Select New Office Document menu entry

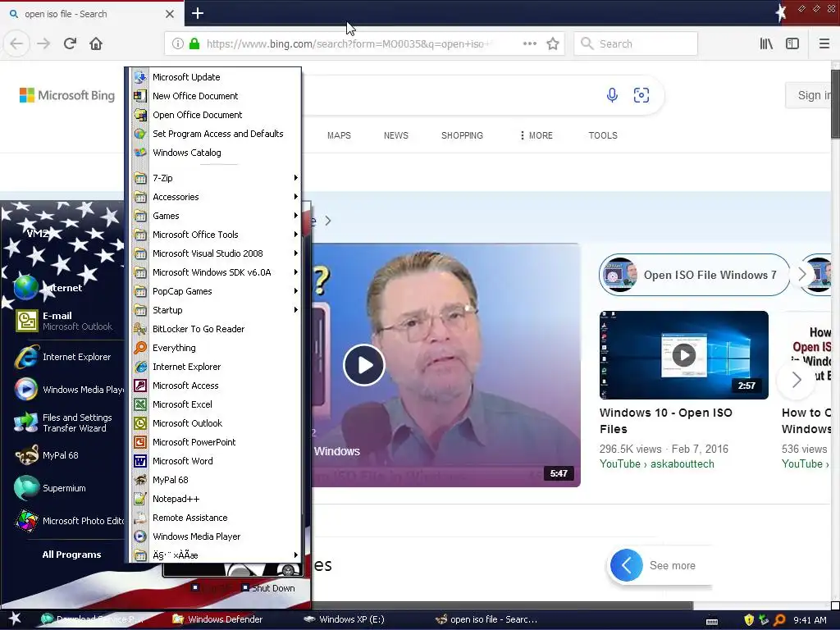tap(214, 96)
